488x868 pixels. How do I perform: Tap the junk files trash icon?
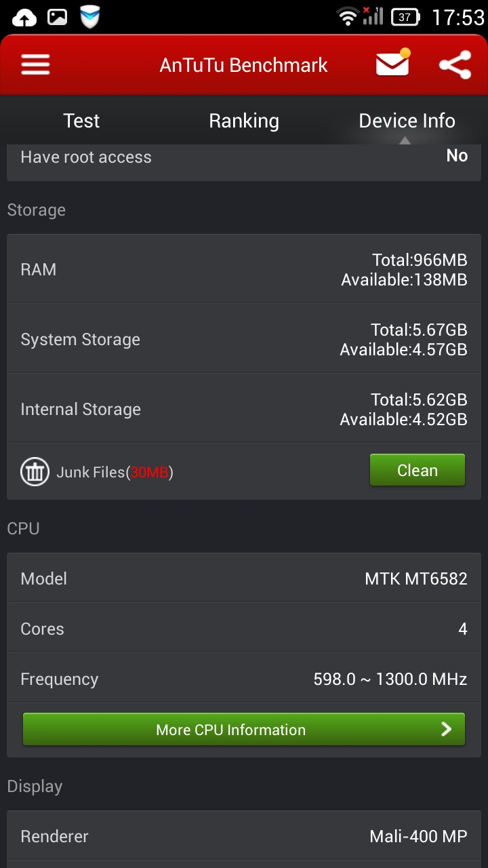[x=35, y=472]
